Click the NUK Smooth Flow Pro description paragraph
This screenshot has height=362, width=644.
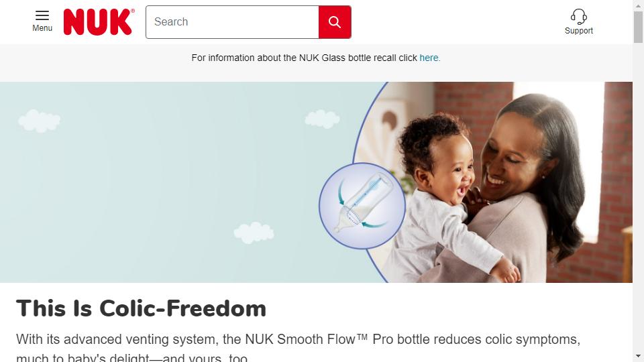[298, 348]
